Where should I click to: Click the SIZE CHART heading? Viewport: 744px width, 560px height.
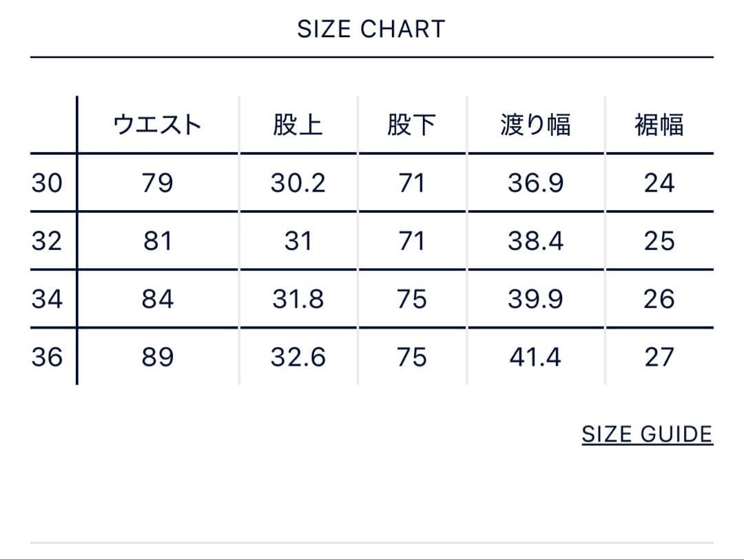(x=371, y=29)
